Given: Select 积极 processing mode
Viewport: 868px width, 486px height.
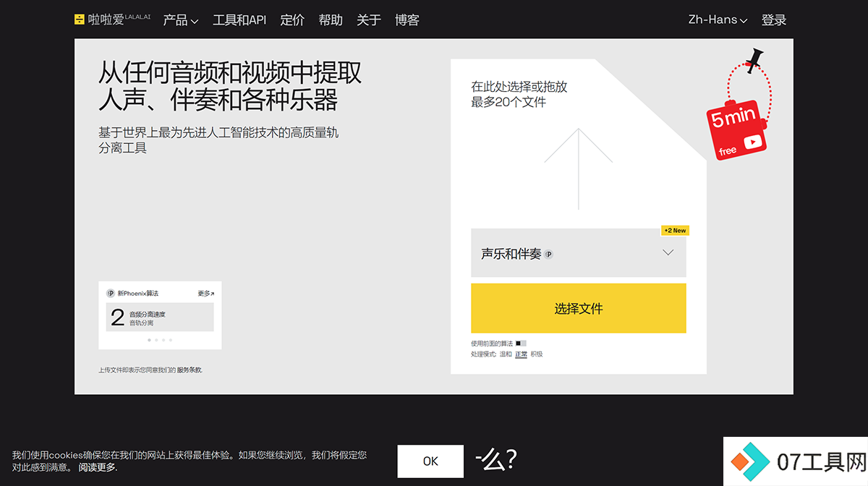Looking at the screenshot, I should (x=537, y=354).
